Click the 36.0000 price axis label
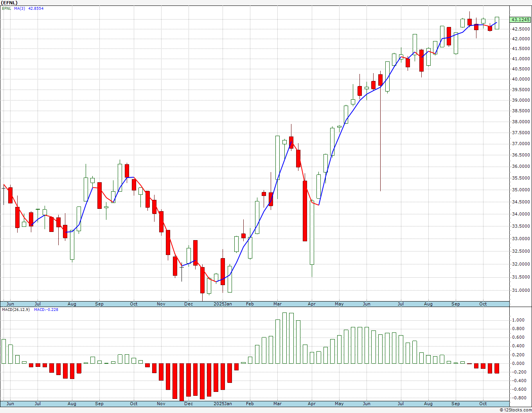Viewport: 532px width, 413px height. 522,166
